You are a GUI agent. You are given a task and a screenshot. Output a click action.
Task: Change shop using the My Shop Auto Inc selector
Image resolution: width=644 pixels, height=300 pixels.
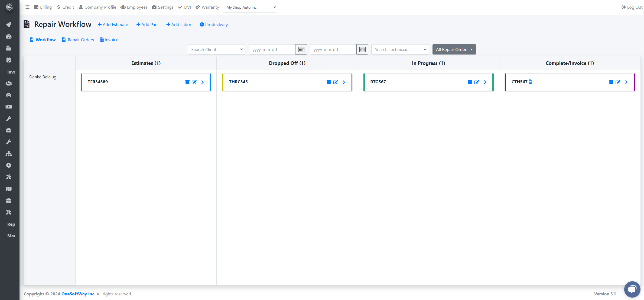click(250, 7)
